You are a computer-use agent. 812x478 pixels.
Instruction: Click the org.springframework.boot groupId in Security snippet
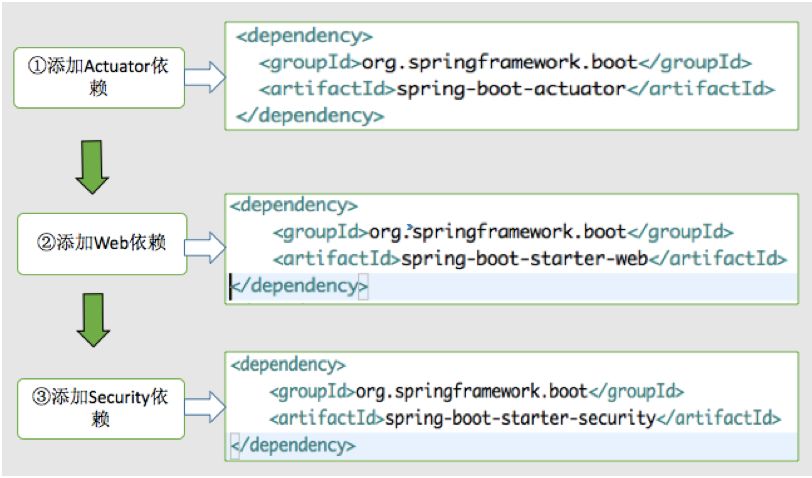[x=471, y=391]
